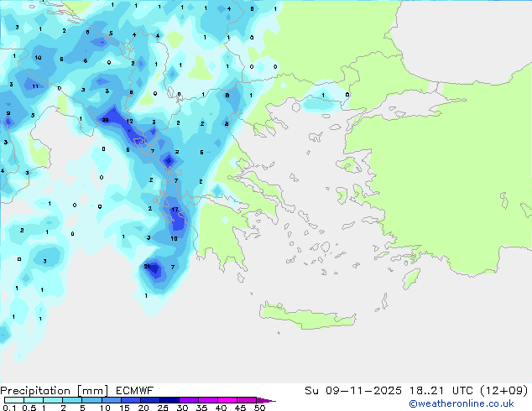Select the 30 to 35 mm purple swatch
532x411 pixels.
click(x=188, y=400)
